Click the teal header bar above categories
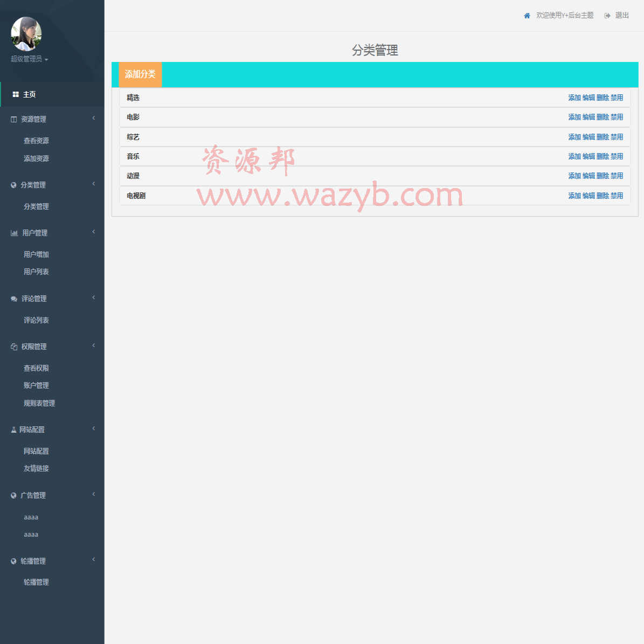The height and width of the screenshot is (644, 644). click(x=377, y=74)
